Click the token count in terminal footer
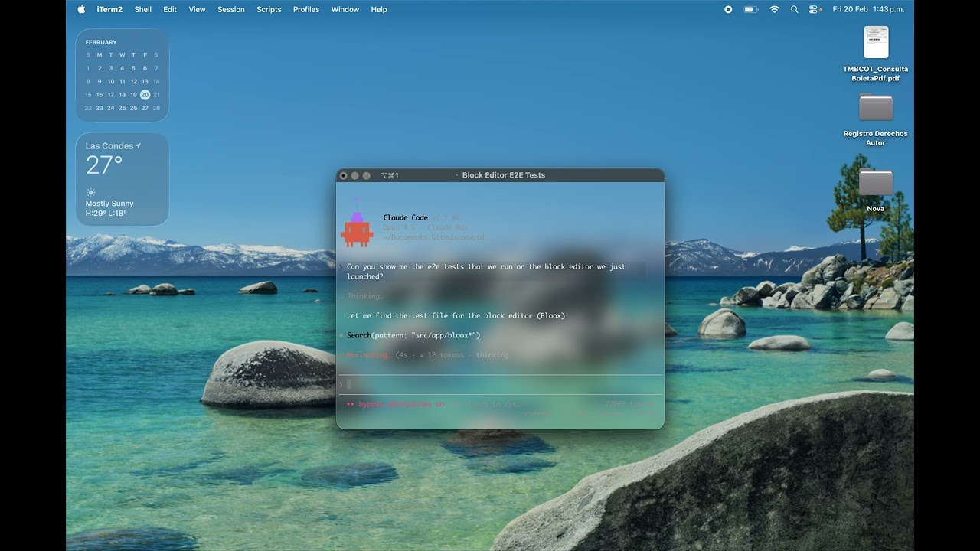Screen dimensions: 980x551 (x=630, y=404)
